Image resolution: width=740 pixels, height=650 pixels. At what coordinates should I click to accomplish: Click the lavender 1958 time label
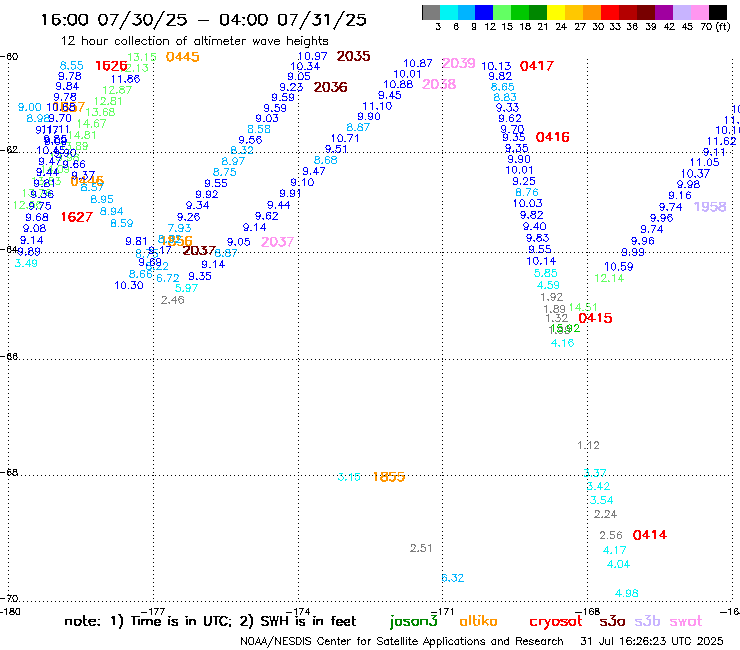pyautogui.click(x=710, y=207)
